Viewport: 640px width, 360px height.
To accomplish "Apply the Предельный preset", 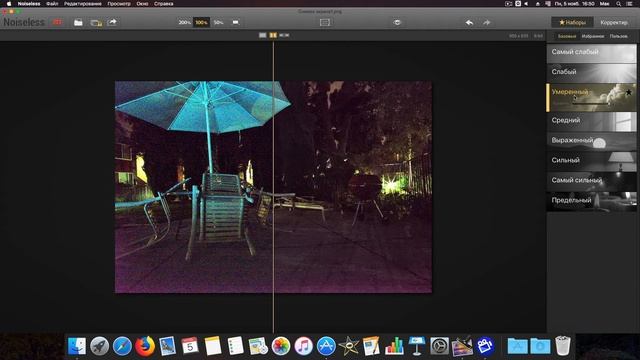I will pos(591,201).
